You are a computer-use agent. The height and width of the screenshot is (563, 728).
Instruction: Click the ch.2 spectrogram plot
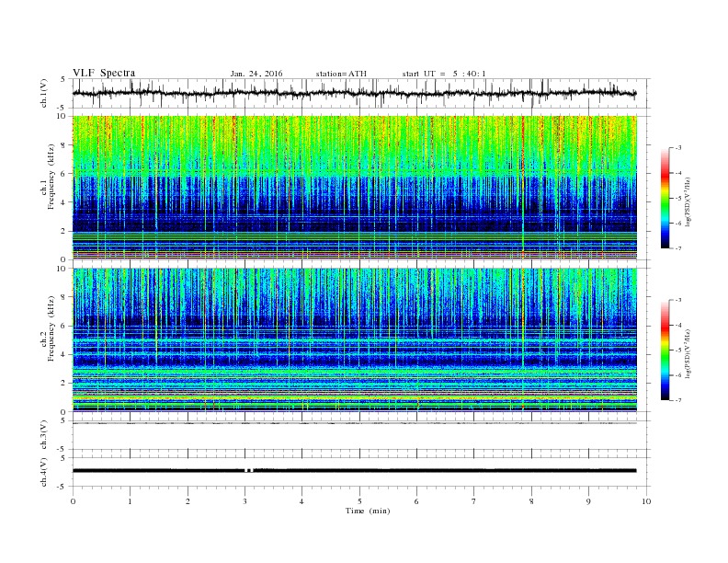pyautogui.click(x=355, y=339)
